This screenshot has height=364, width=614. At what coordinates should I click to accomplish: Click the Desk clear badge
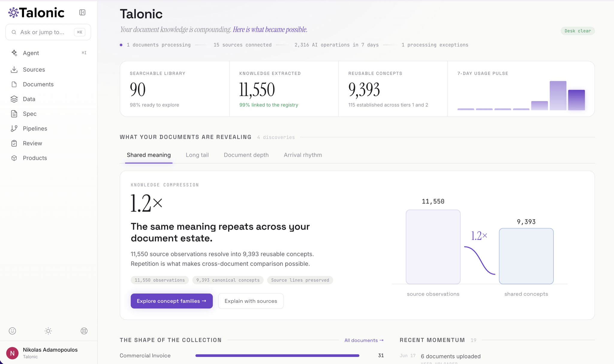[x=578, y=31]
